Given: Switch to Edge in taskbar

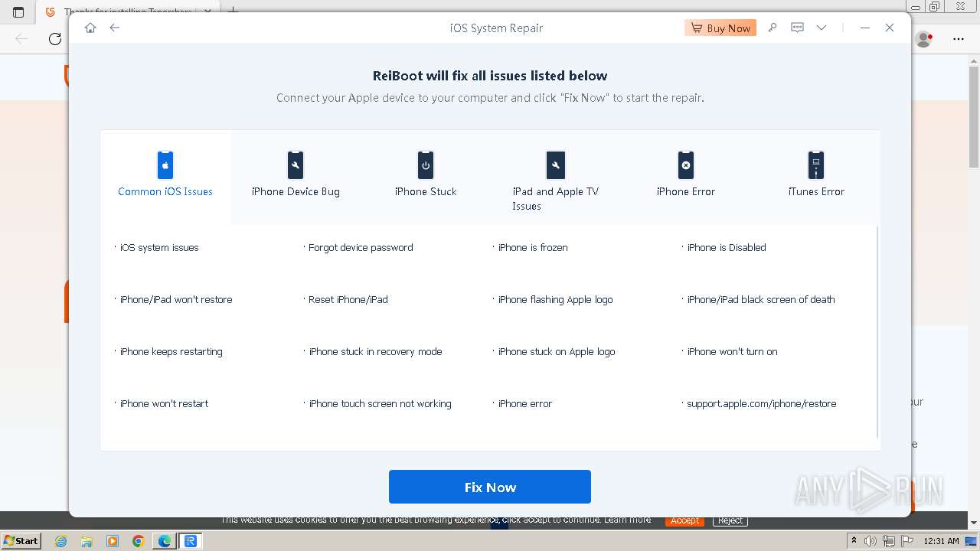Looking at the screenshot, I should (x=165, y=541).
